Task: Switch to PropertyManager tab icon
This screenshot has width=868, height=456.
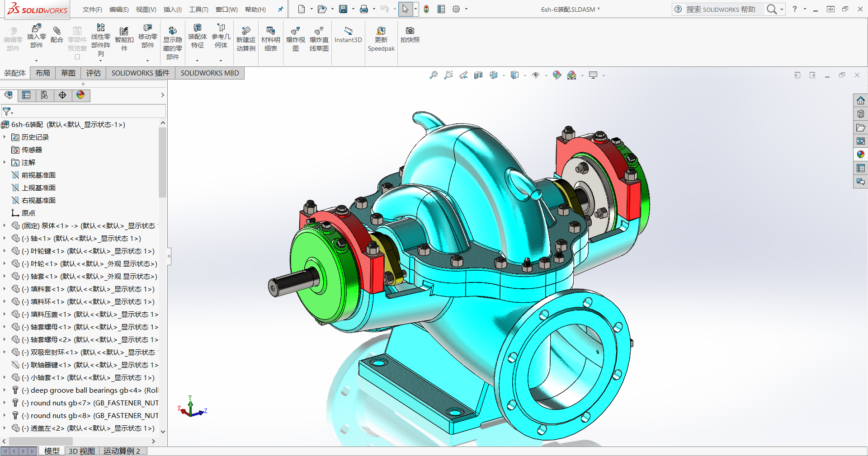Action: pos(26,95)
